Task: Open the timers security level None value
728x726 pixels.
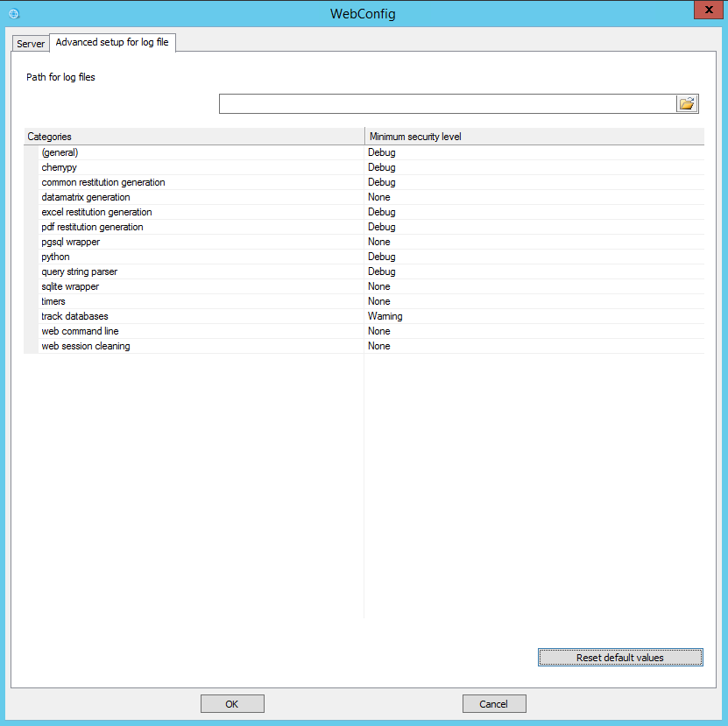Action: [379, 301]
